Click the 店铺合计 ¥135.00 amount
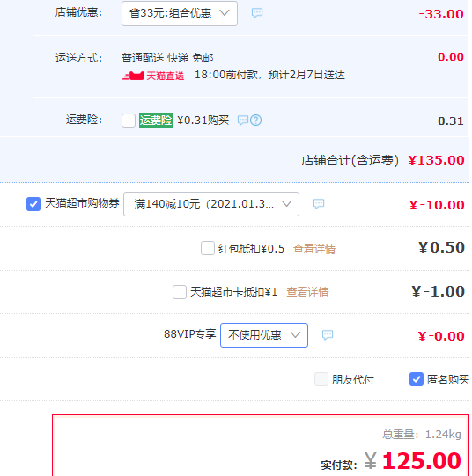 click(x=436, y=160)
